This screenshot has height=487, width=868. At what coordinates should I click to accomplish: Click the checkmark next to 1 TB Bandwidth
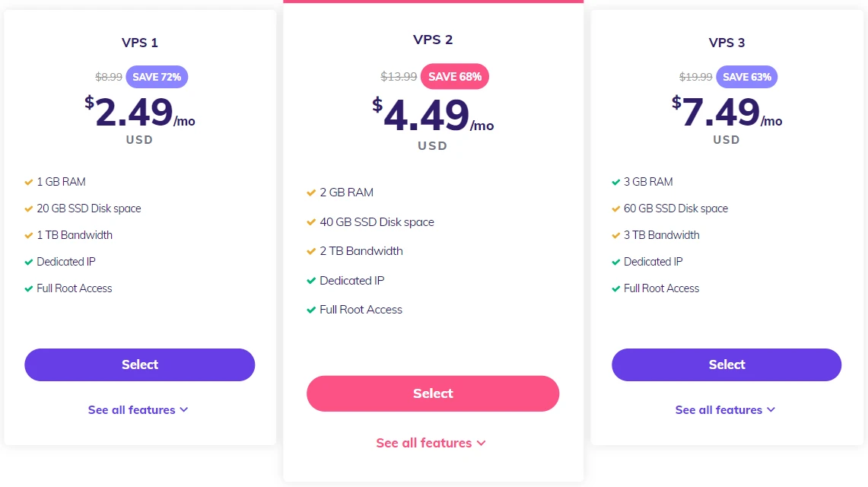click(x=30, y=235)
